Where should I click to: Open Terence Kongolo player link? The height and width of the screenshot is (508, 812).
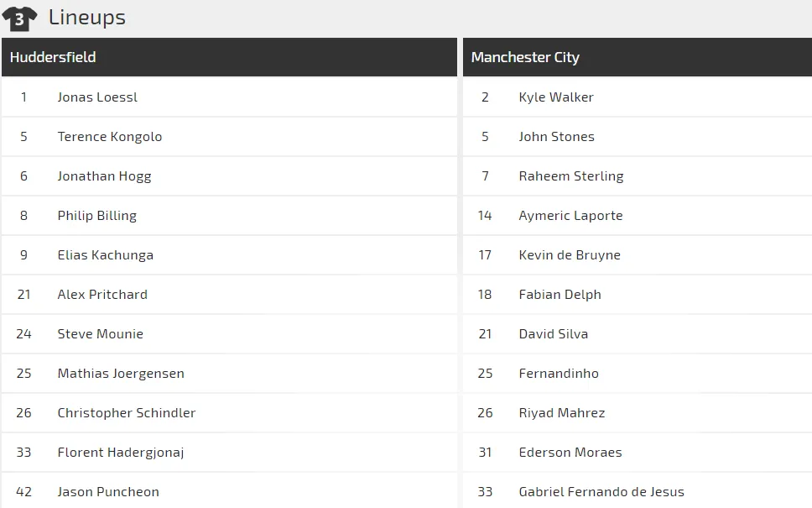coord(110,136)
